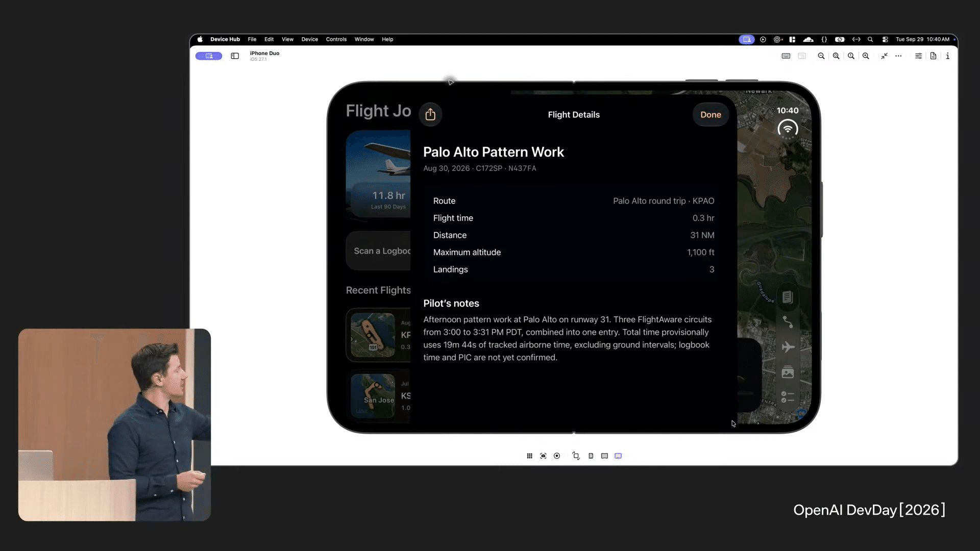Open the Device Hub app menu

pyautogui.click(x=225, y=39)
